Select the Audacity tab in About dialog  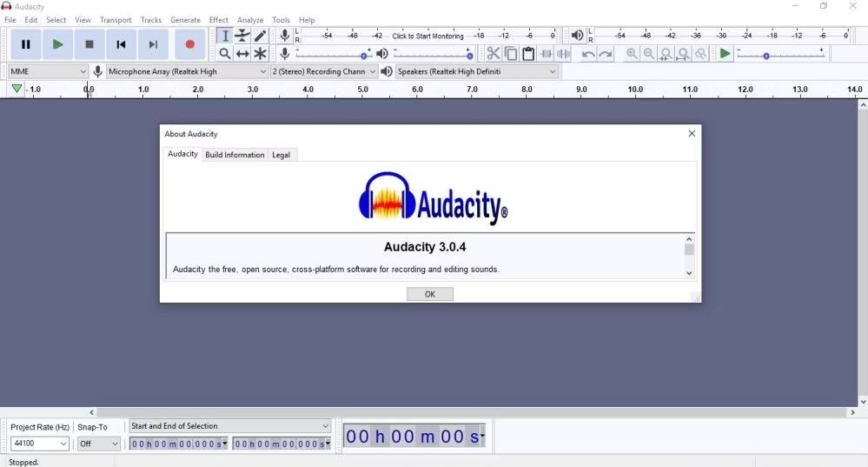182,154
